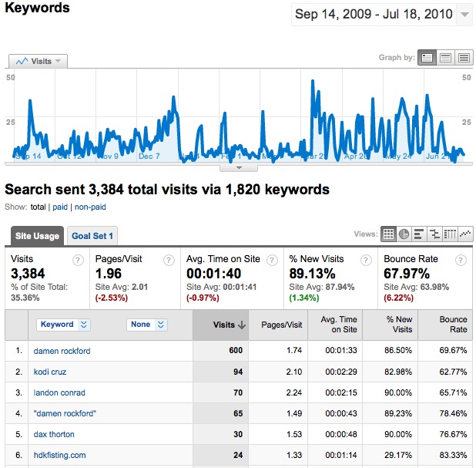Open help for Avg. Time on Site
The width and height of the screenshot is (476, 468).
point(272,260)
